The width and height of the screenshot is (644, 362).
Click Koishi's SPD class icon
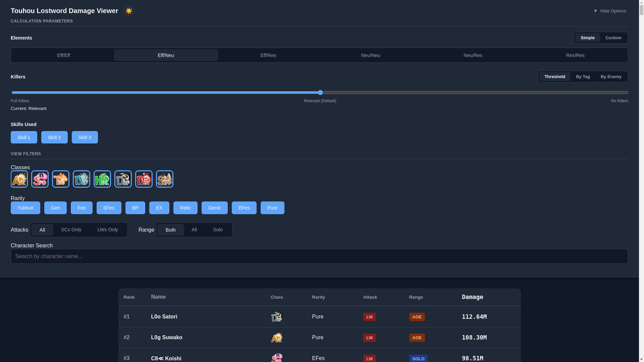[277, 358]
